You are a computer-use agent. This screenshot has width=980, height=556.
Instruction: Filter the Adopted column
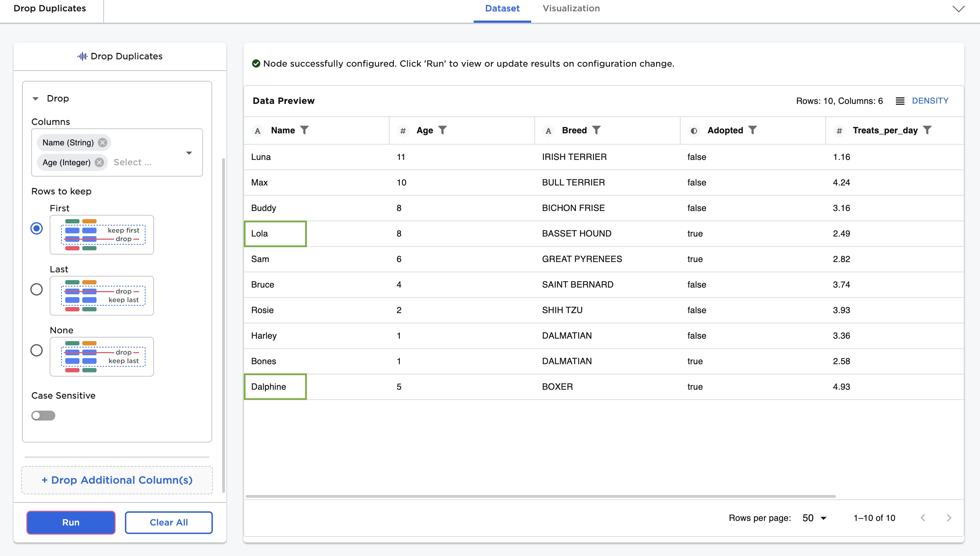(x=752, y=130)
